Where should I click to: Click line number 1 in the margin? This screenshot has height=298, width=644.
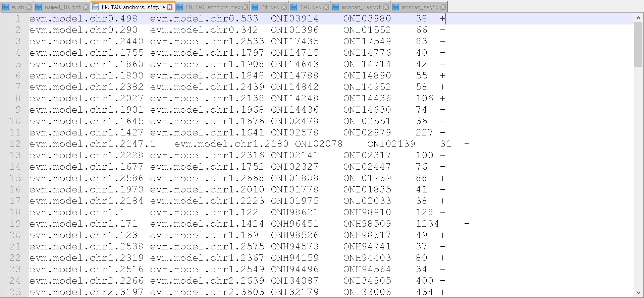point(18,18)
